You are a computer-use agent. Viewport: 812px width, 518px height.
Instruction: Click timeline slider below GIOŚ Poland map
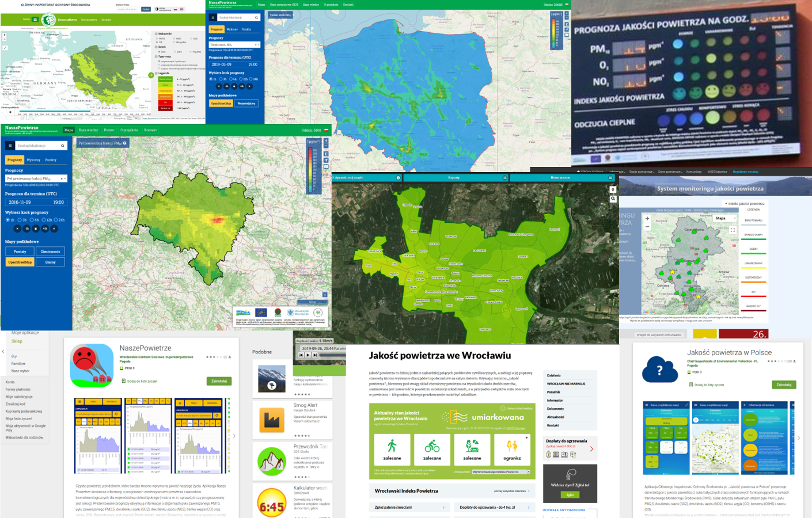tap(84, 111)
